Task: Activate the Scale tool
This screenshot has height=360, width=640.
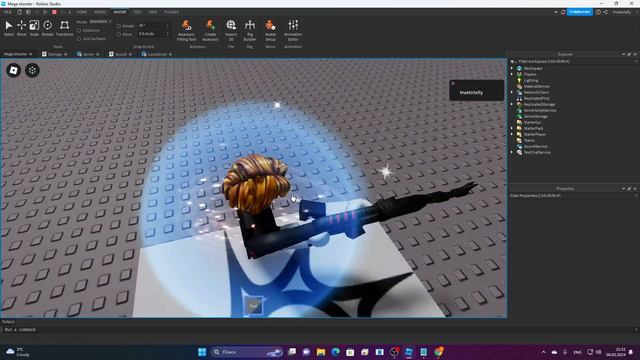Action: point(34,28)
